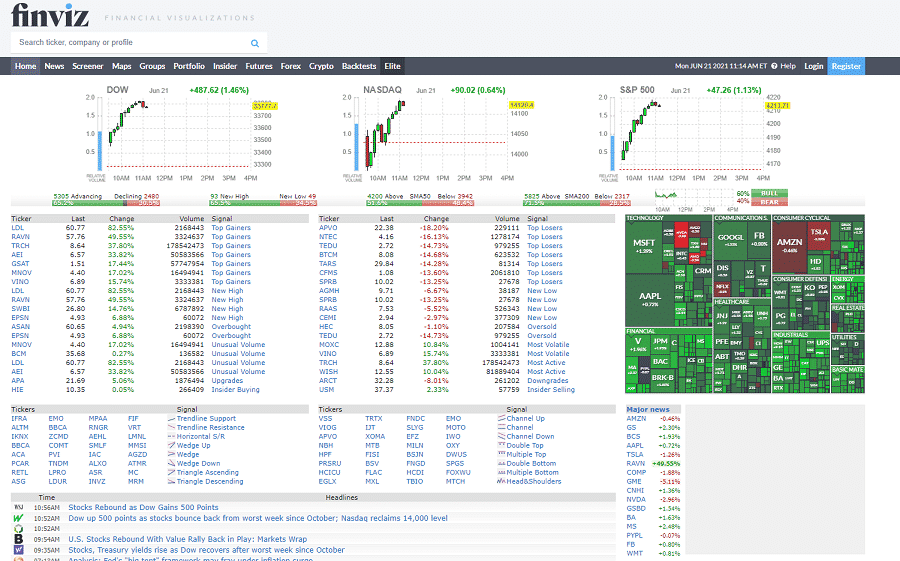The height and width of the screenshot is (561, 900).
Task: Click the Channel Down pattern icon
Action: (500, 437)
